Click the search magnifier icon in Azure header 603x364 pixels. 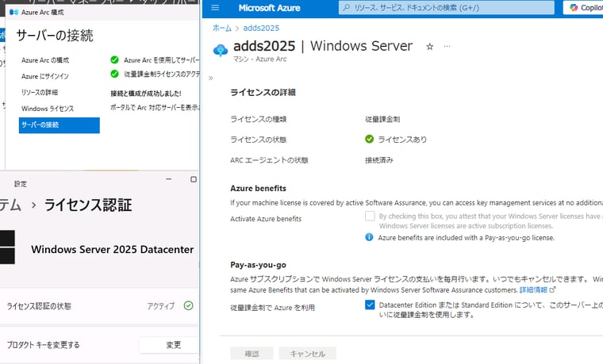tap(347, 7)
